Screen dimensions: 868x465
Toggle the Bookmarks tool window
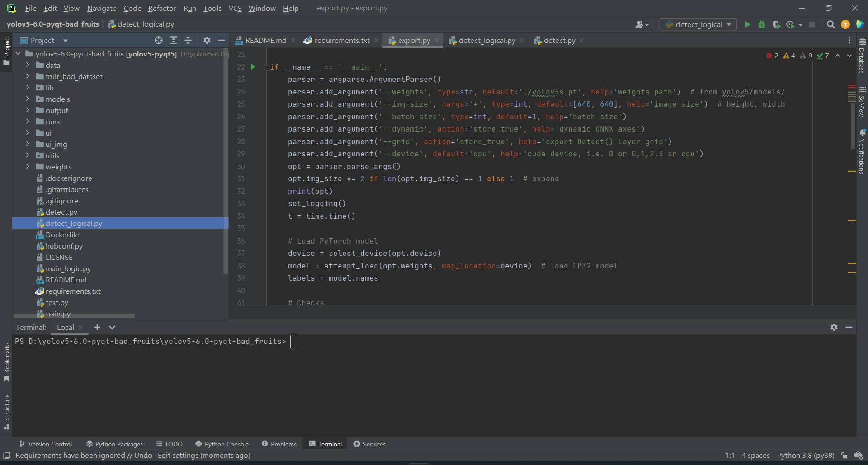click(x=6, y=362)
